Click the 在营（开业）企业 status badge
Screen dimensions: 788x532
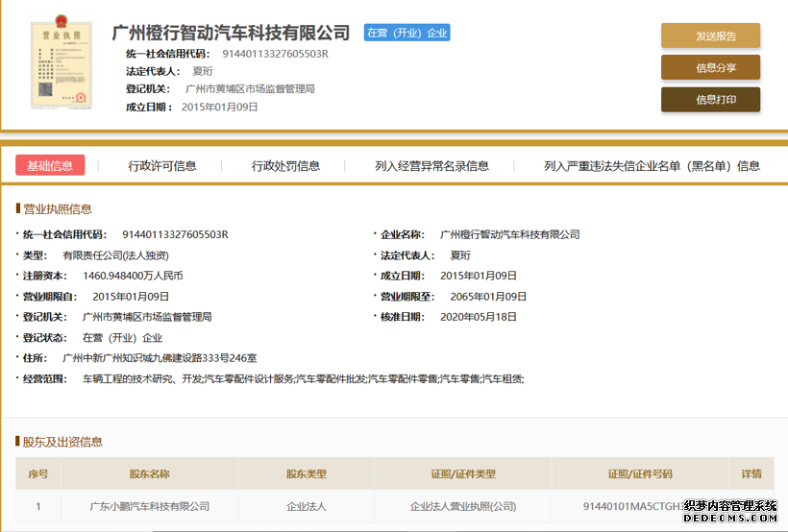click(407, 33)
